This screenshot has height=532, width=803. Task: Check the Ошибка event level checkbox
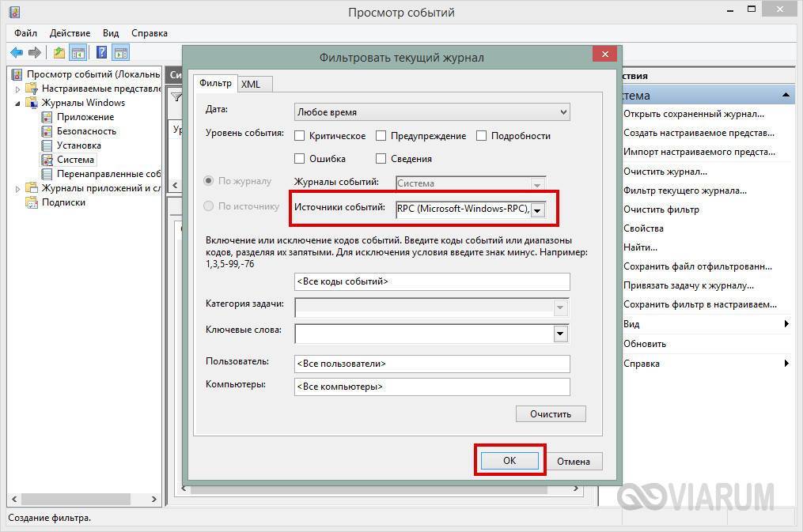pyautogui.click(x=300, y=159)
